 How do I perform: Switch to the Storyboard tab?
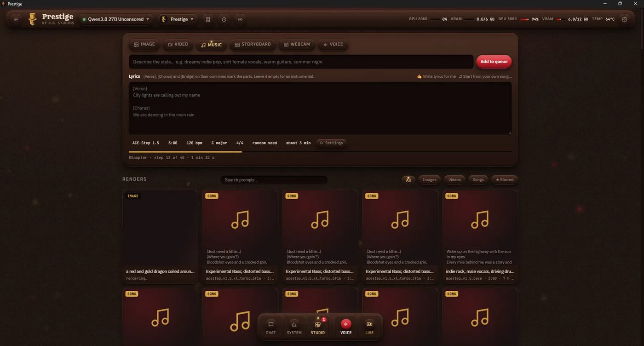[x=253, y=45]
